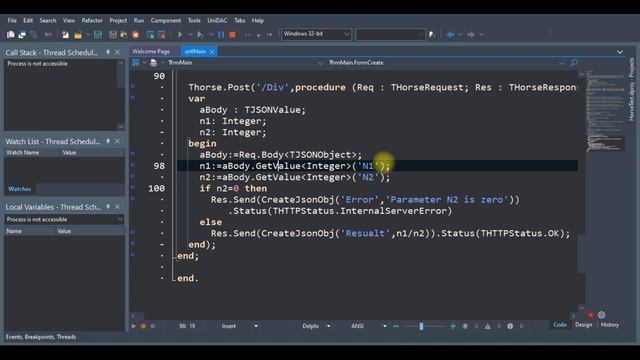Open the Run menu
Image resolution: width=640 pixels, height=360 pixels.
(139, 20)
